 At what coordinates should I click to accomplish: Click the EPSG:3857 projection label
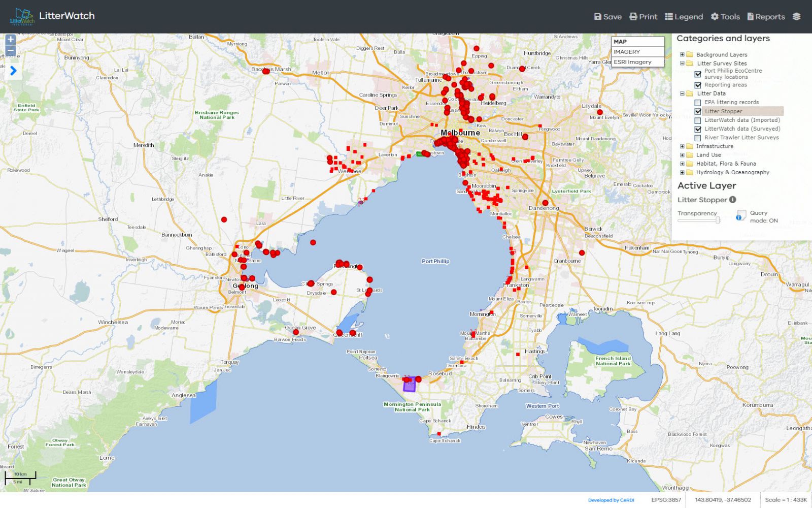pyautogui.click(x=666, y=500)
